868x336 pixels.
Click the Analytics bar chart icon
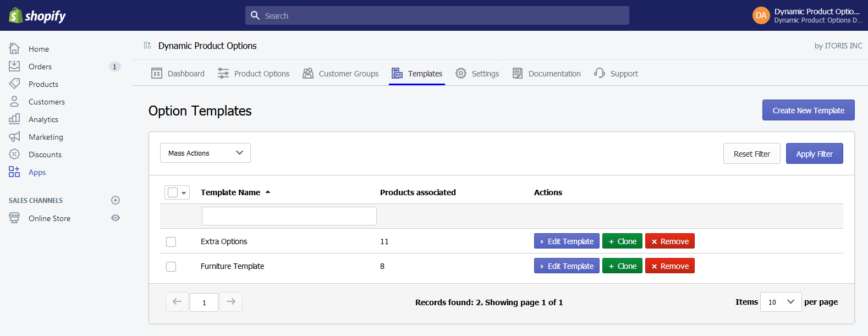[x=14, y=119]
